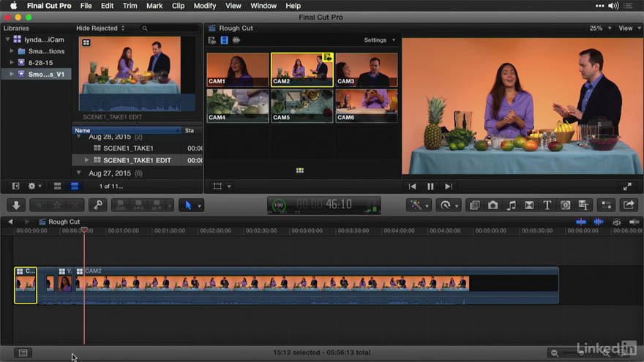
Task: Click the Import Media down-arrow button
Action: [16, 205]
